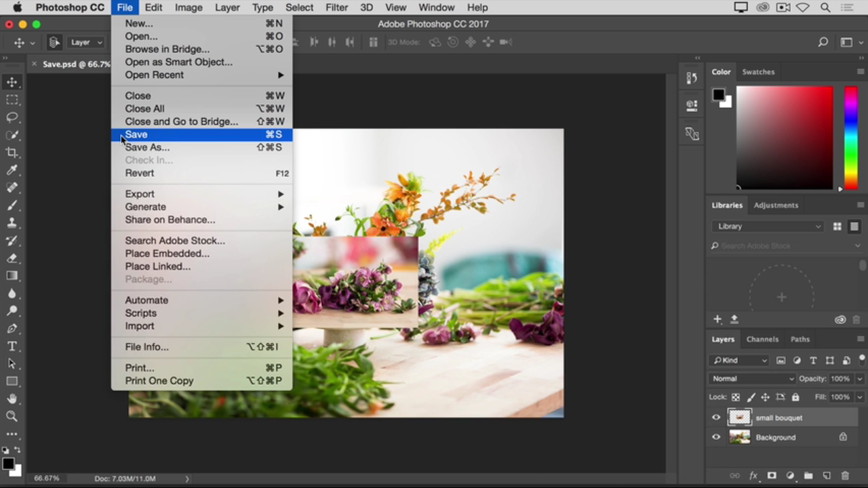The height and width of the screenshot is (488, 868).
Task: Select the Horizontal Type tool
Action: pos(12,346)
